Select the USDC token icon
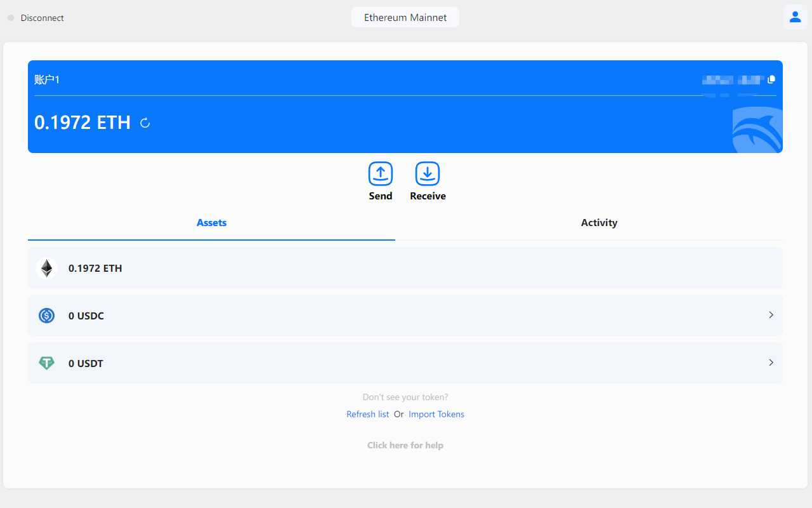 tap(46, 315)
